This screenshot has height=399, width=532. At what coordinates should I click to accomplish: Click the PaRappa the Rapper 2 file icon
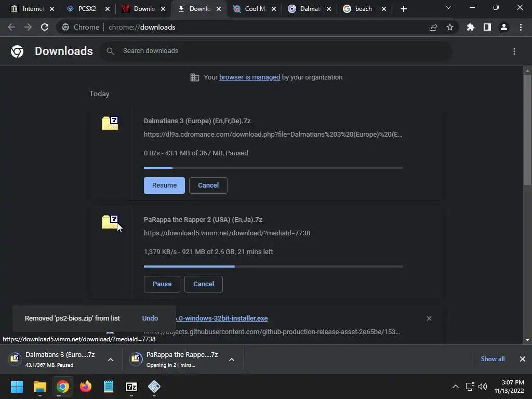coord(110,222)
